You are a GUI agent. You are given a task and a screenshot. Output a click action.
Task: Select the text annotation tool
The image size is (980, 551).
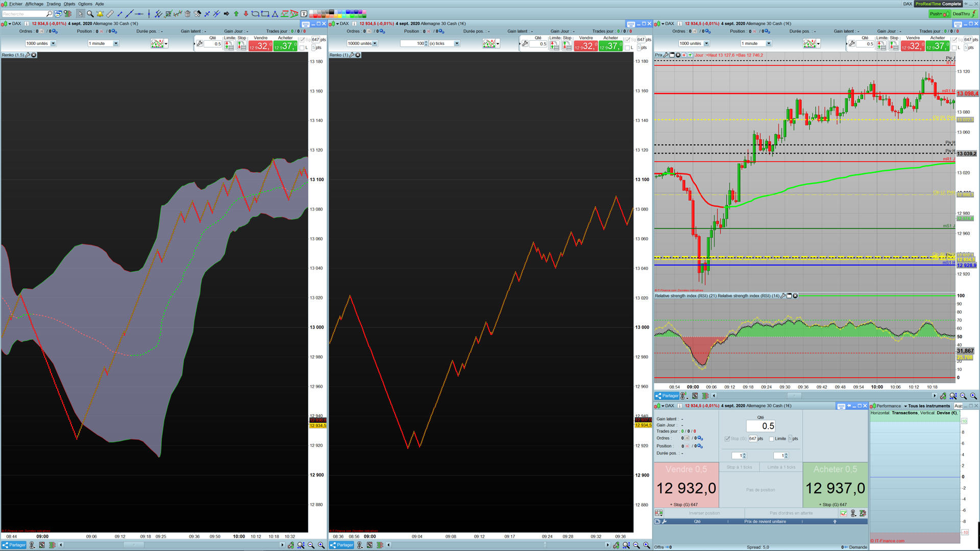[304, 14]
